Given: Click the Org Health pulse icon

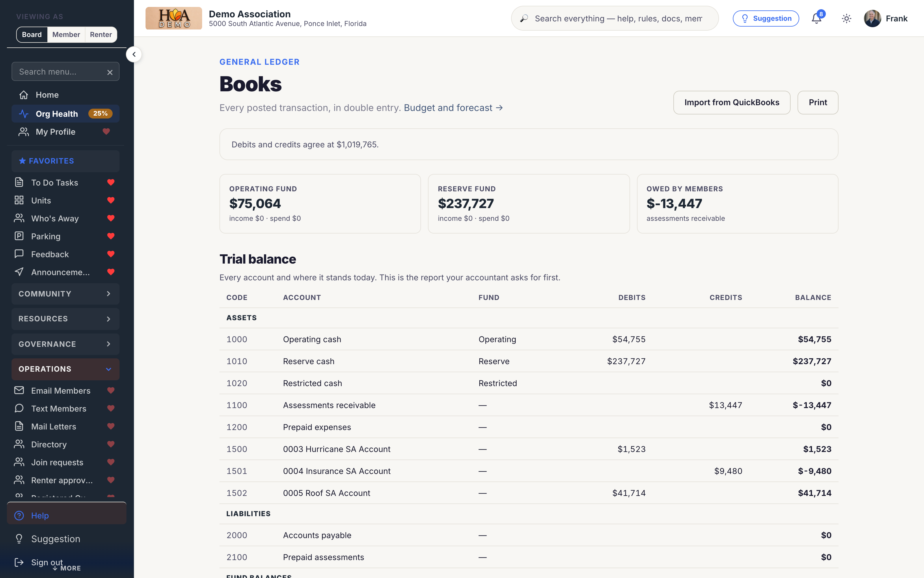Looking at the screenshot, I should 24,114.
